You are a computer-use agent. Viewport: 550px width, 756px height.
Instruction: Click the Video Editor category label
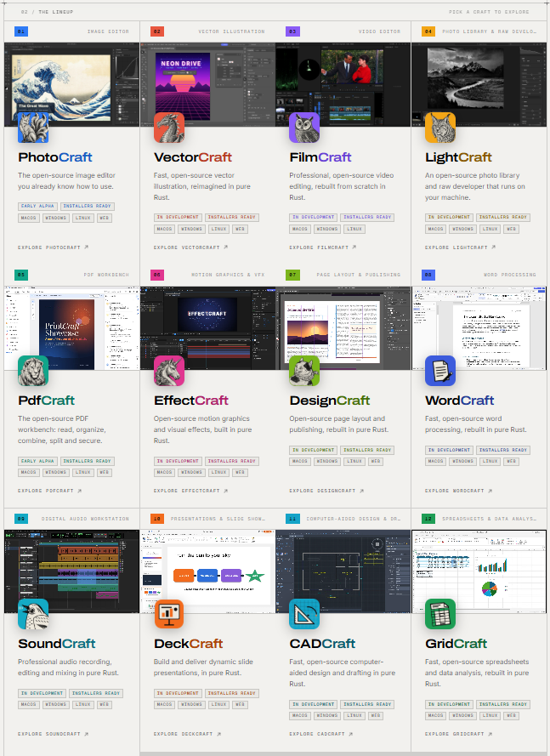[x=379, y=31]
